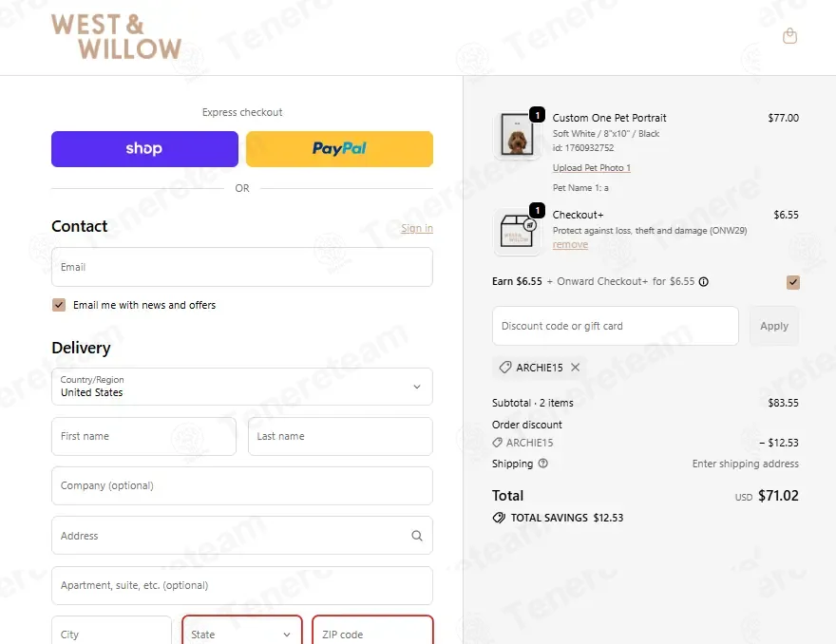The height and width of the screenshot is (644, 836).
Task: Pay with Shop express checkout
Action: [144, 149]
